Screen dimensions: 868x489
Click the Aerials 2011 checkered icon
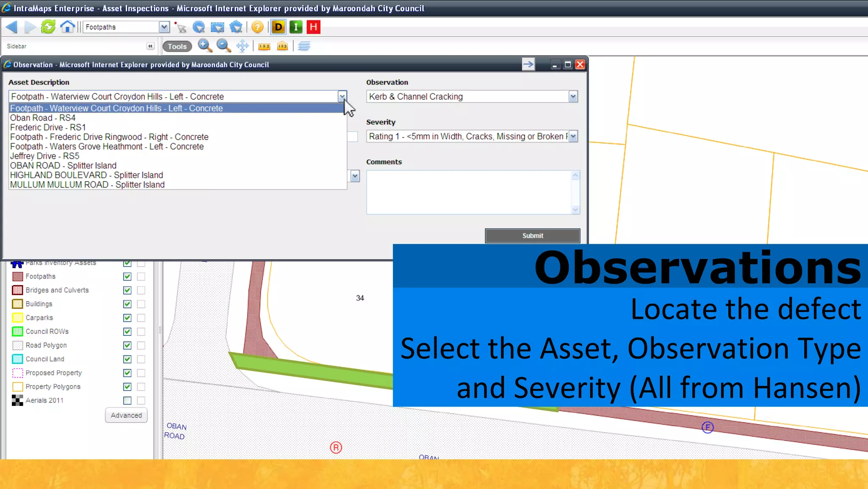click(x=17, y=400)
